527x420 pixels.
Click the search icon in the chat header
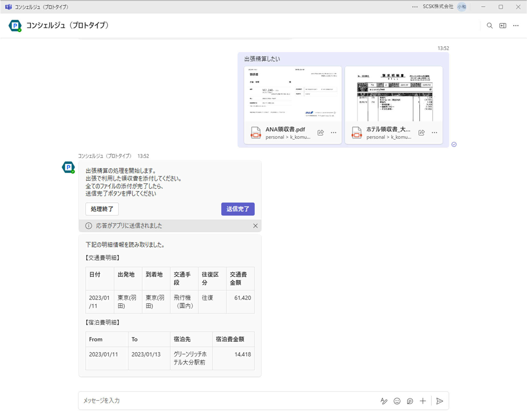pos(490,25)
